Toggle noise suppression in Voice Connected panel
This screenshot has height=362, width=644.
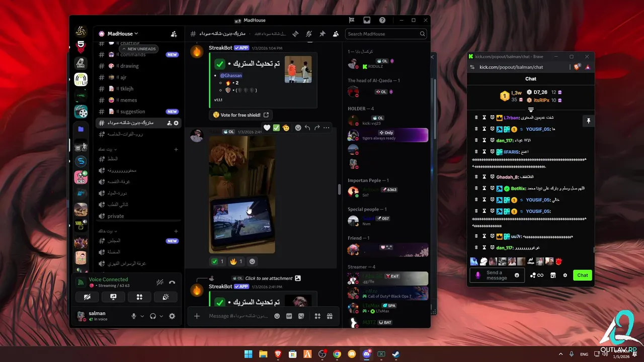coord(159,282)
